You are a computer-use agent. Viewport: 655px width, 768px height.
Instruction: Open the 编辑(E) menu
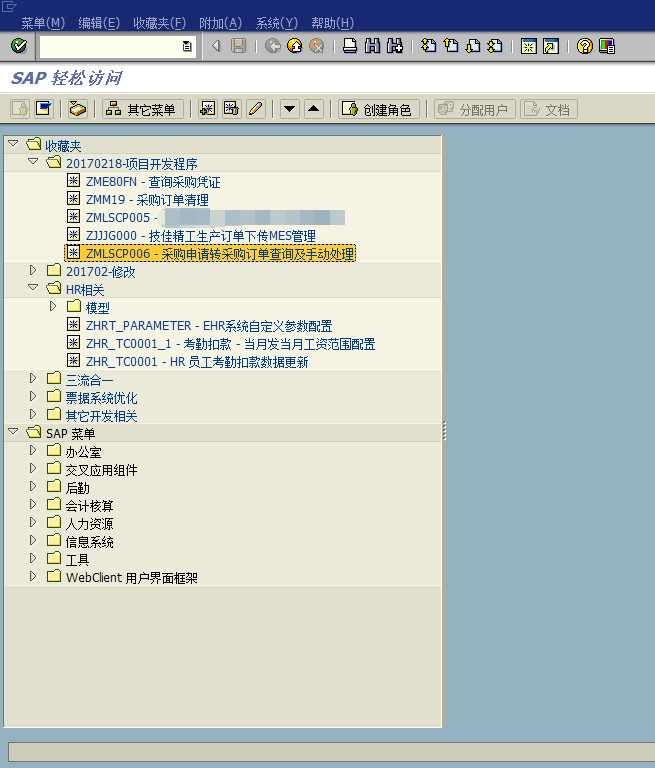click(99, 23)
